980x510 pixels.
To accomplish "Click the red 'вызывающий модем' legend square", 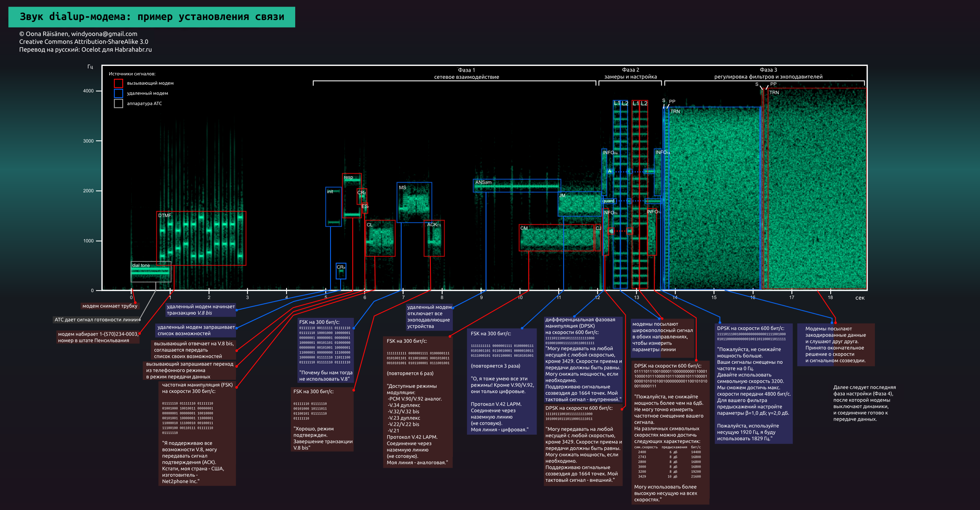I will coord(118,83).
